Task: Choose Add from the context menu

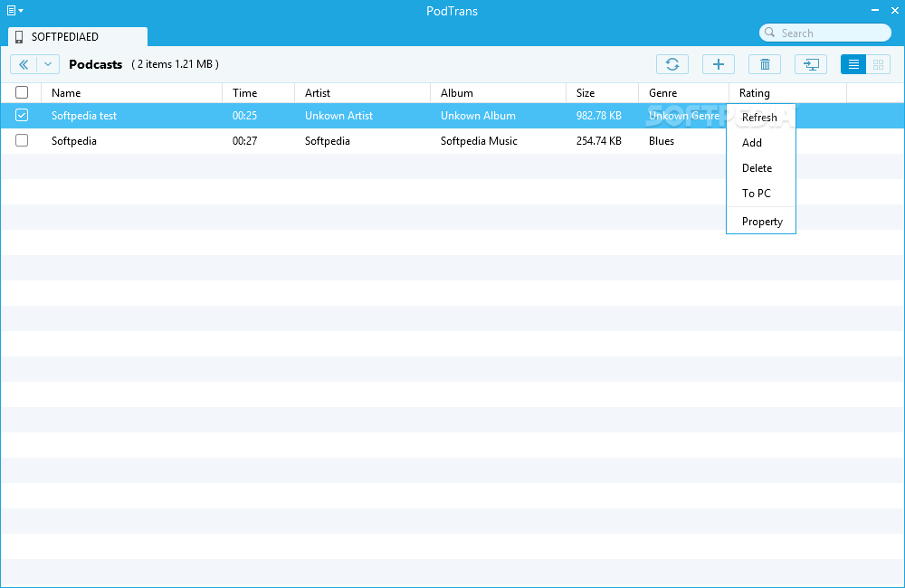Action: tap(761, 143)
